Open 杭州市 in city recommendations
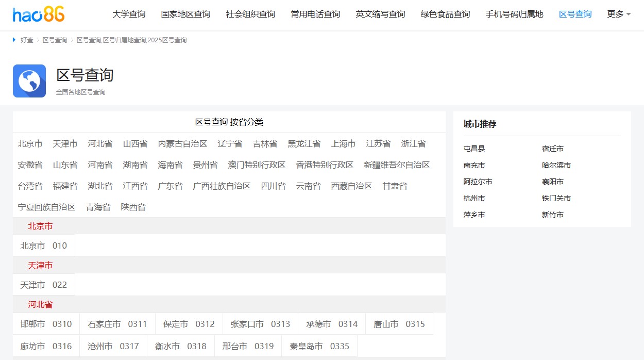The width and height of the screenshot is (644, 360). point(474,198)
